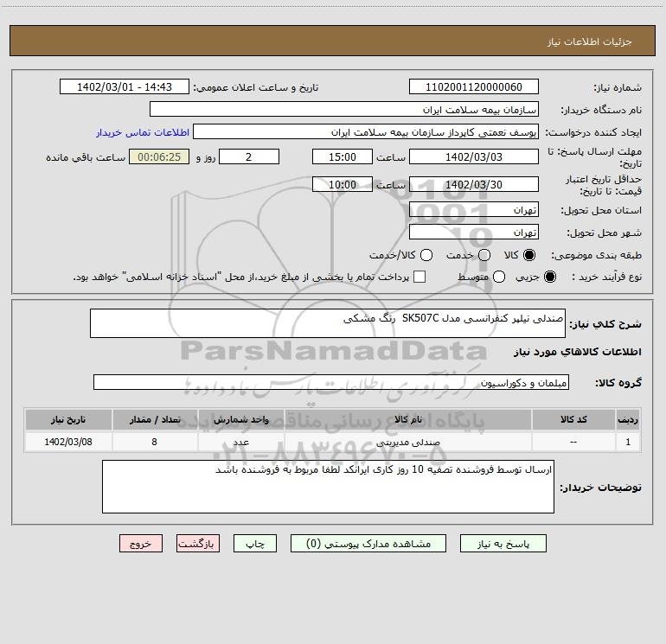Select the کالا radio button

click(x=529, y=255)
